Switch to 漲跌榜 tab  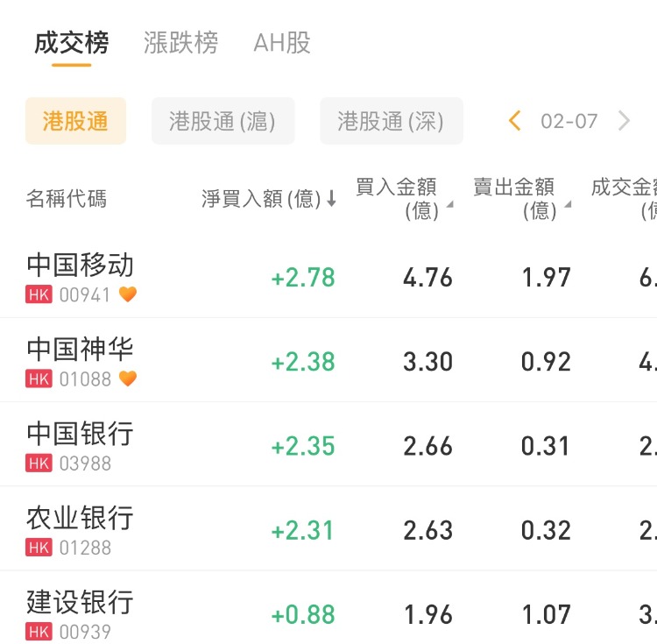coord(180,42)
